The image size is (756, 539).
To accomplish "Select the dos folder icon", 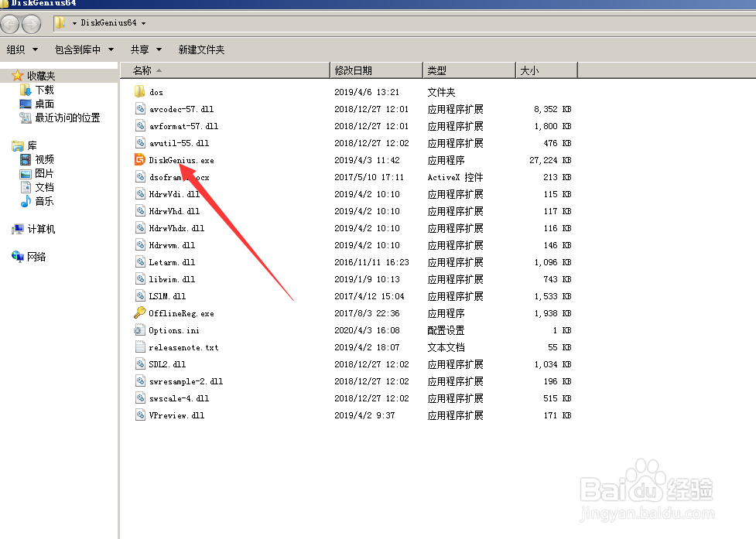I will pyautogui.click(x=140, y=91).
